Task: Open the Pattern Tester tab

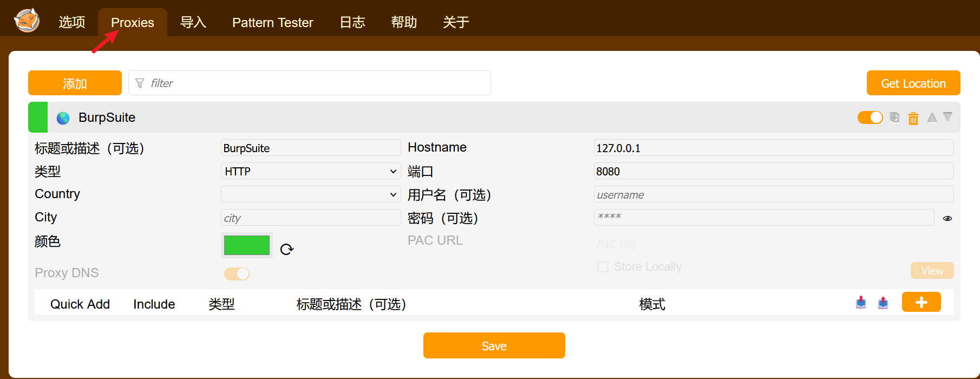Action: [x=272, y=22]
